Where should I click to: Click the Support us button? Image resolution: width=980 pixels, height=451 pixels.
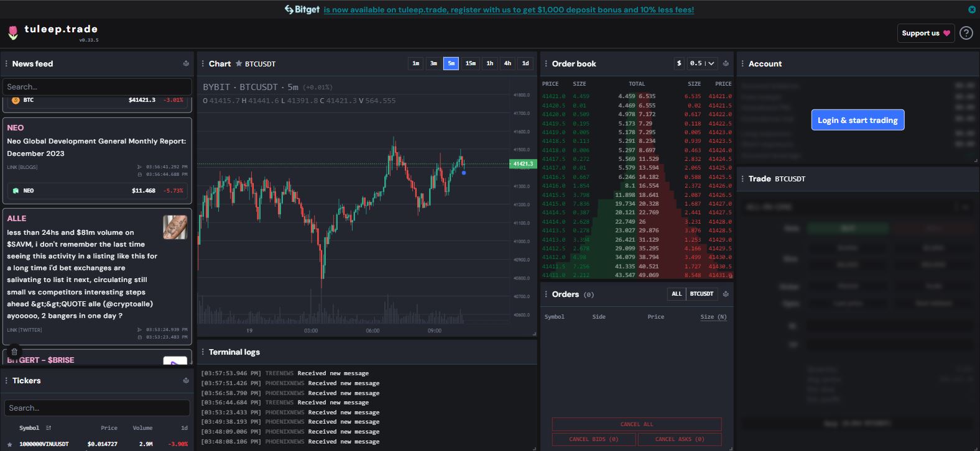(926, 33)
